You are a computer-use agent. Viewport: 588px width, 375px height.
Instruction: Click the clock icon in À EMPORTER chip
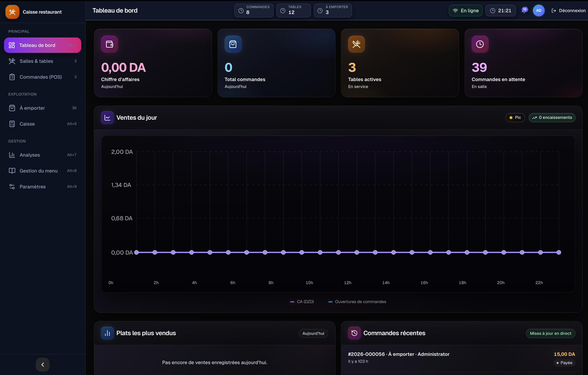(320, 11)
